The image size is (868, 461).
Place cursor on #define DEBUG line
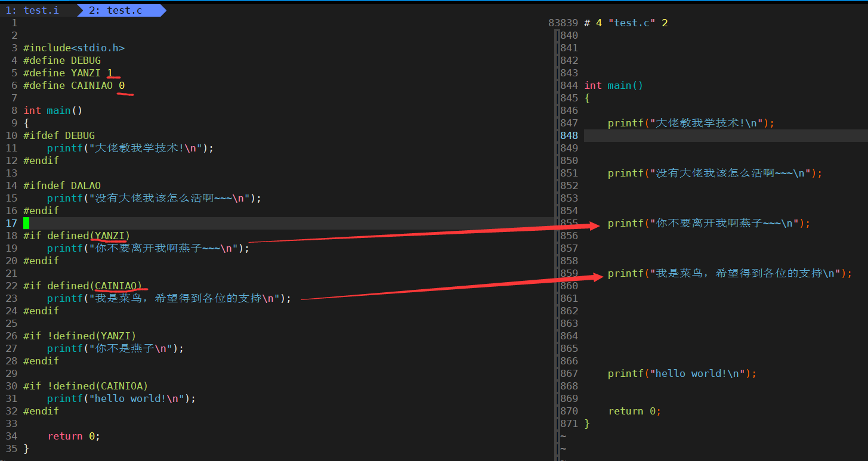(x=62, y=60)
